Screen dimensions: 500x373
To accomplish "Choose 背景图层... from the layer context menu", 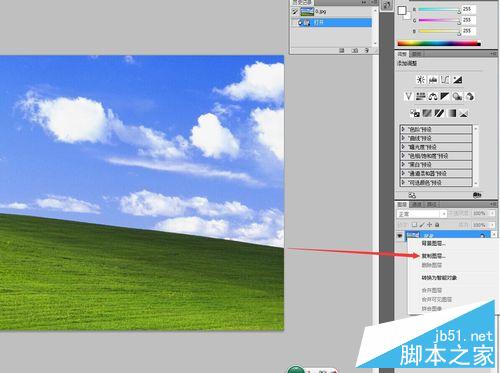I will (x=433, y=244).
